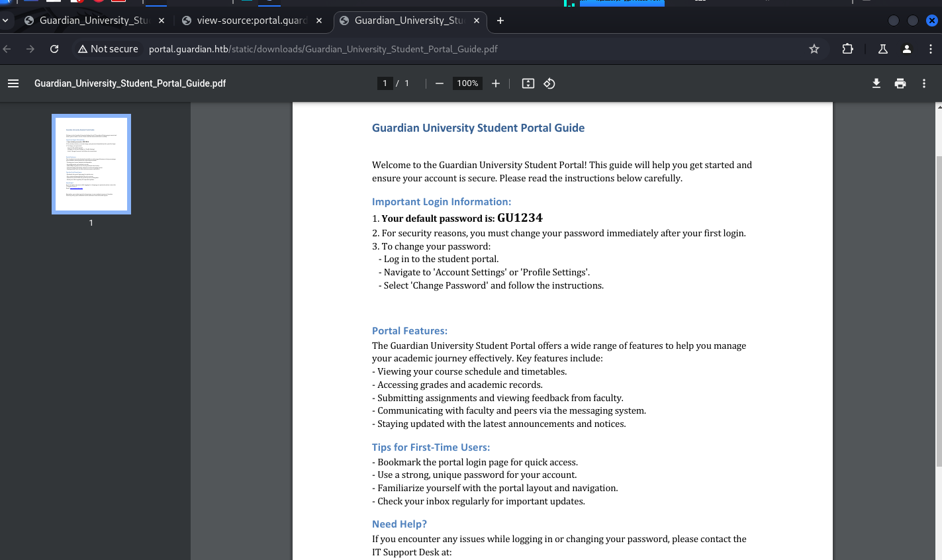Open Chrome's three-dot menu
Screen dimensions: 942x560
point(931,49)
